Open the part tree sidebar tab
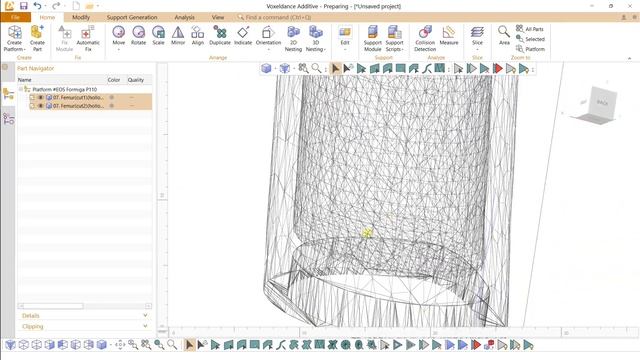640x360 pixels. coord(8,94)
